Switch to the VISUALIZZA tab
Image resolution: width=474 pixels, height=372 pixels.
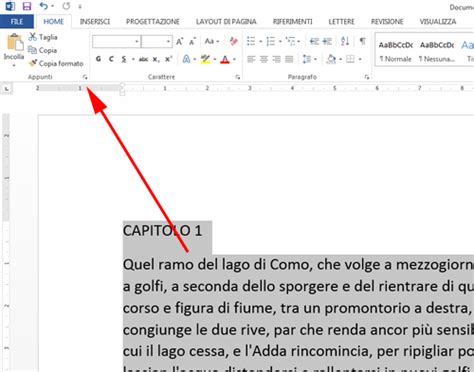click(x=438, y=22)
